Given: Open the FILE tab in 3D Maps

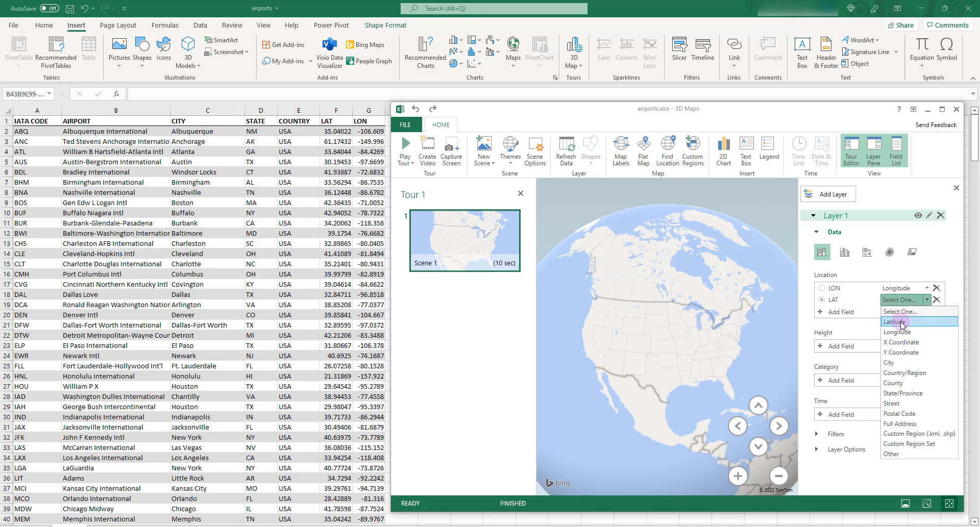Looking at the screenshot, I should (405, 124).
